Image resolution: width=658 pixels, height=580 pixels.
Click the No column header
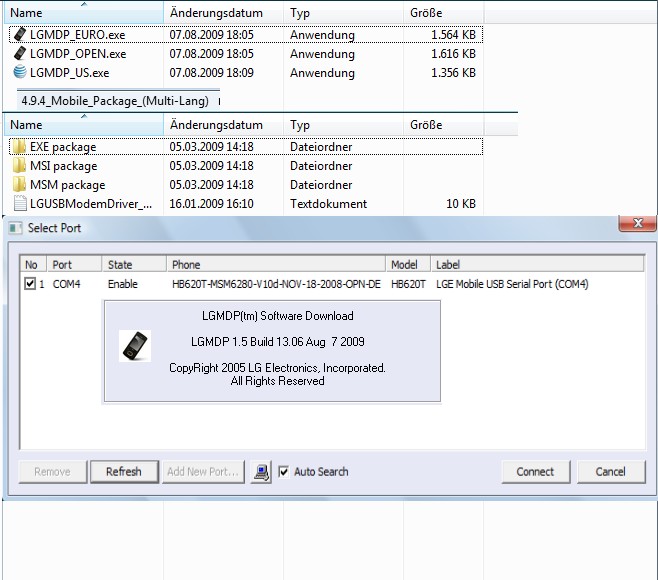click(x=34, y=265)
